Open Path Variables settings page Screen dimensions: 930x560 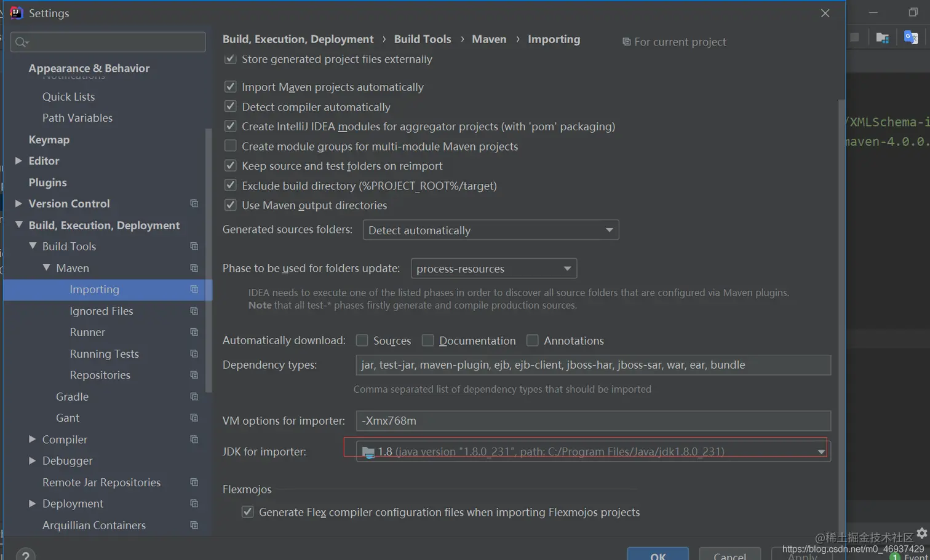click(77, 117)
